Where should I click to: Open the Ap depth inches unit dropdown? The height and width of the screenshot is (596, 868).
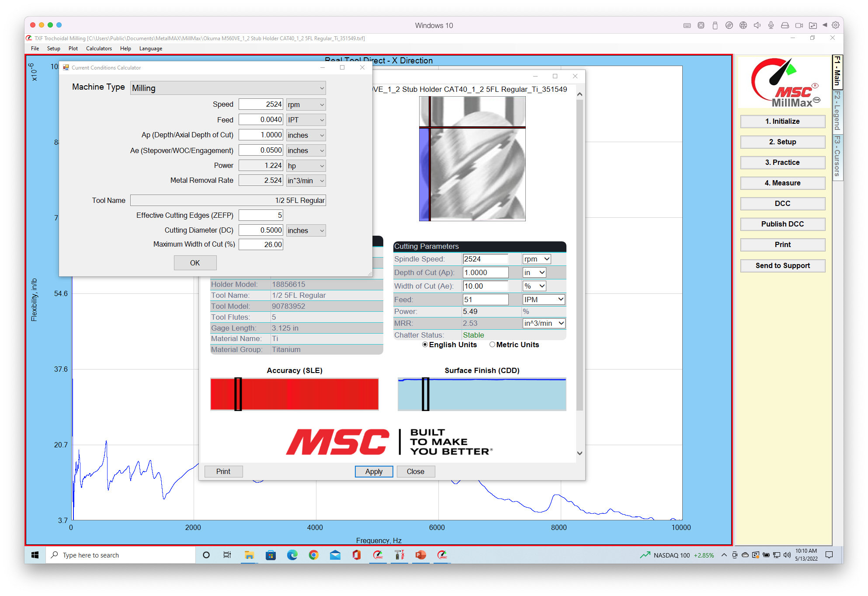306,135
